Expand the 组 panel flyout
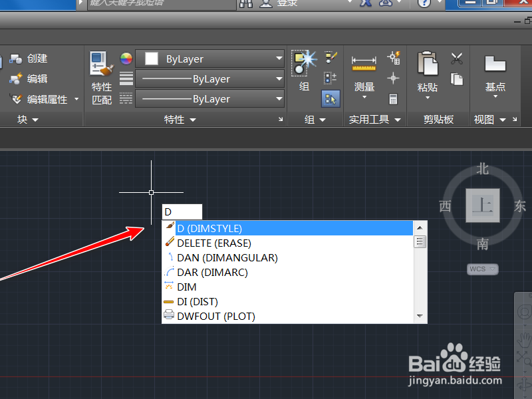This screenshot has width=532, height=399. pos(315,120)
